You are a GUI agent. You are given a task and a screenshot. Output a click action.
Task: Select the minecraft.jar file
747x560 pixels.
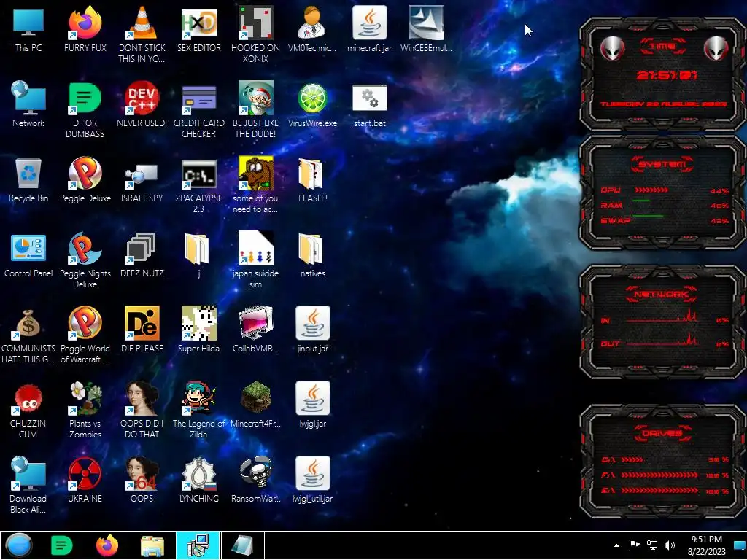369,29
